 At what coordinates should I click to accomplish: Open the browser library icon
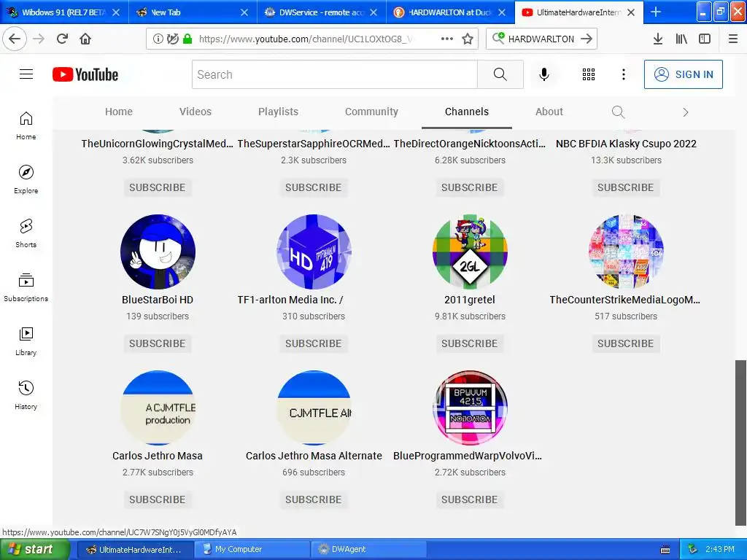(x=681, y=39)
